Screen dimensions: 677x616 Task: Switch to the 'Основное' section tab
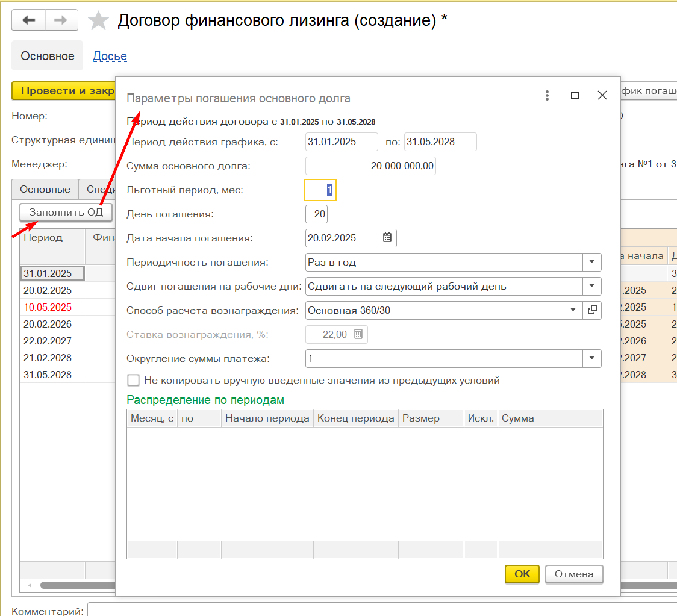click(x=47, y=55)
